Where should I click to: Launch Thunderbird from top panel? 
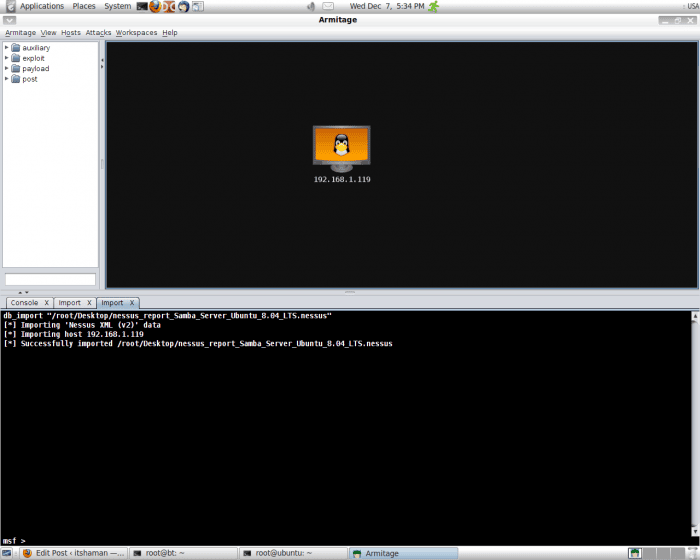(x=183, y=7)
